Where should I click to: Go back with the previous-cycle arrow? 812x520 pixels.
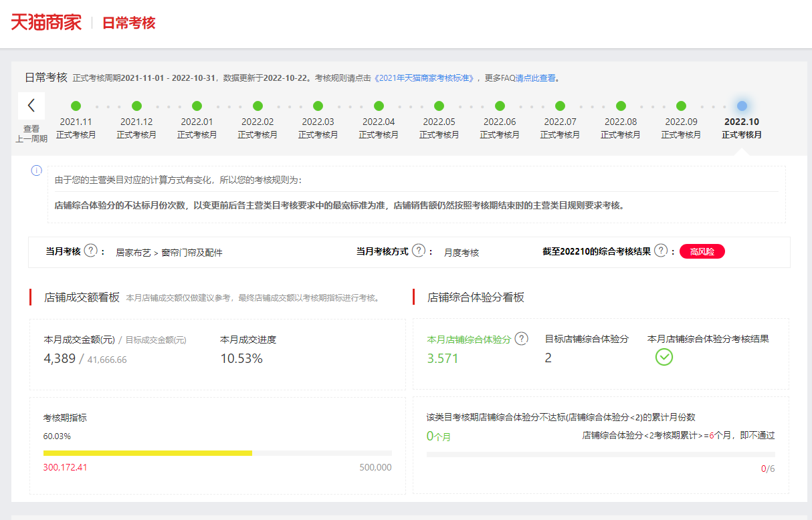tap(31, 106)
